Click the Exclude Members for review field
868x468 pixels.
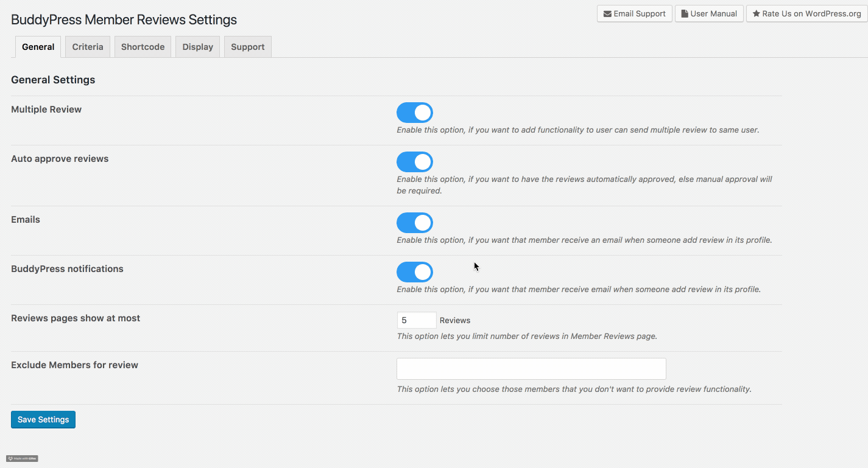531,369
